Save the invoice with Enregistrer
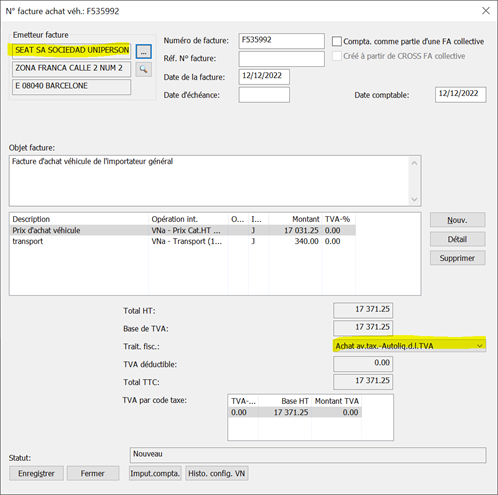The width and height of the screenshot is (498, 495). pos(36,473)
